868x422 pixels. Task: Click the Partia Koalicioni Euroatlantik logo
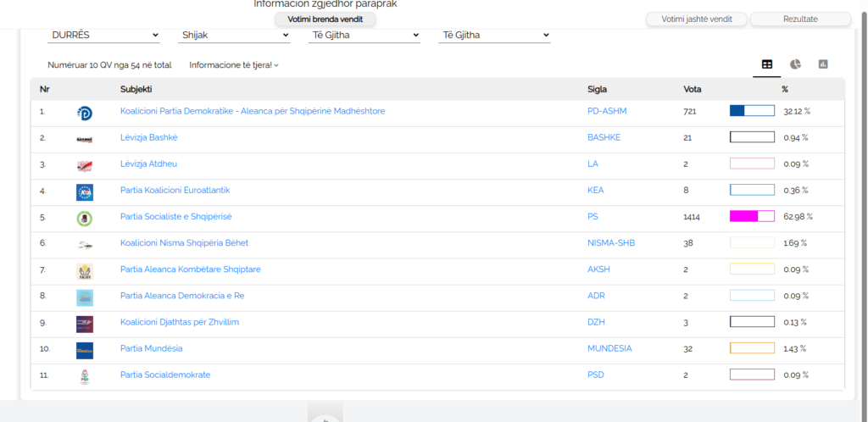pos(84,192)
